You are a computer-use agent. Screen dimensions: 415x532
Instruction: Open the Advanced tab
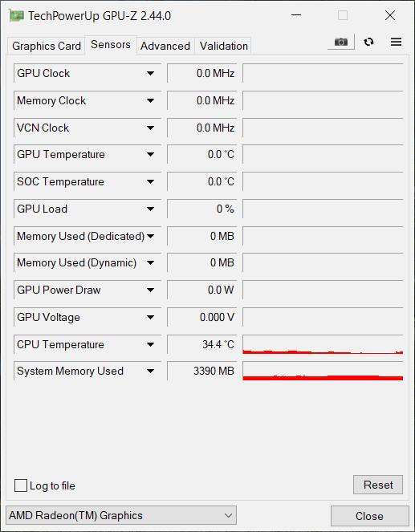coord(165,46)
